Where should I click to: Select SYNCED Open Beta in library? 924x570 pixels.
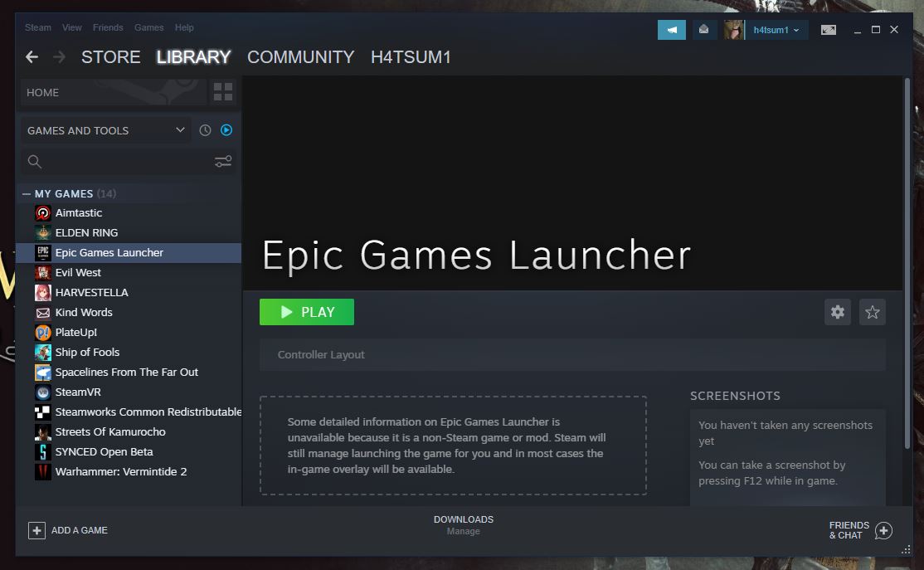click(129, 451)
